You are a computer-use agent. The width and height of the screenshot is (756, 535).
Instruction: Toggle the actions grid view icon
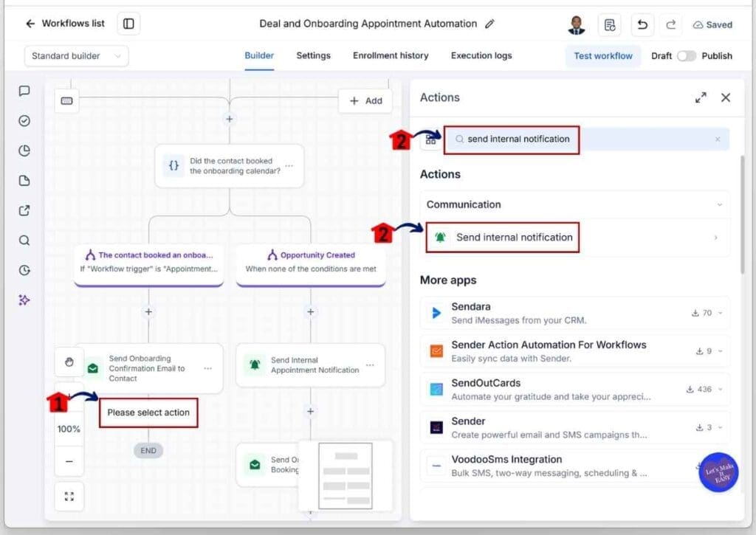(x=430, y=139)
